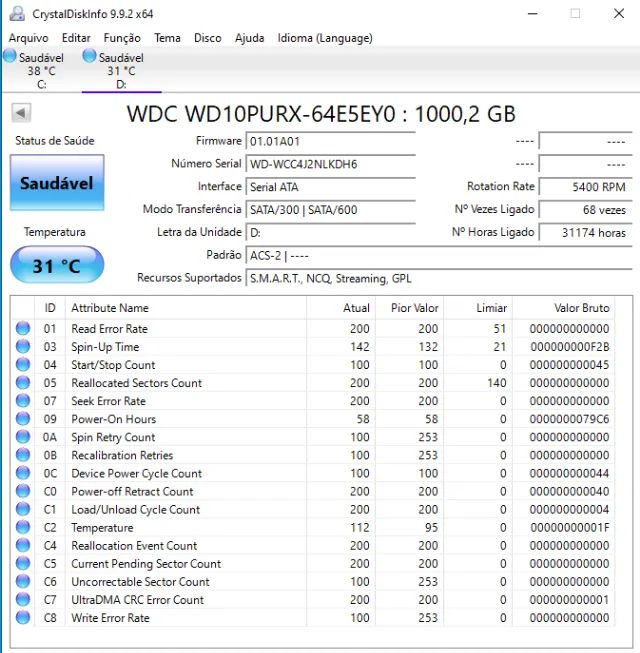The width and height of the screenshot is (640, 653).
Task: Select the Read Error Rate row name
Action: coord(110,329)
